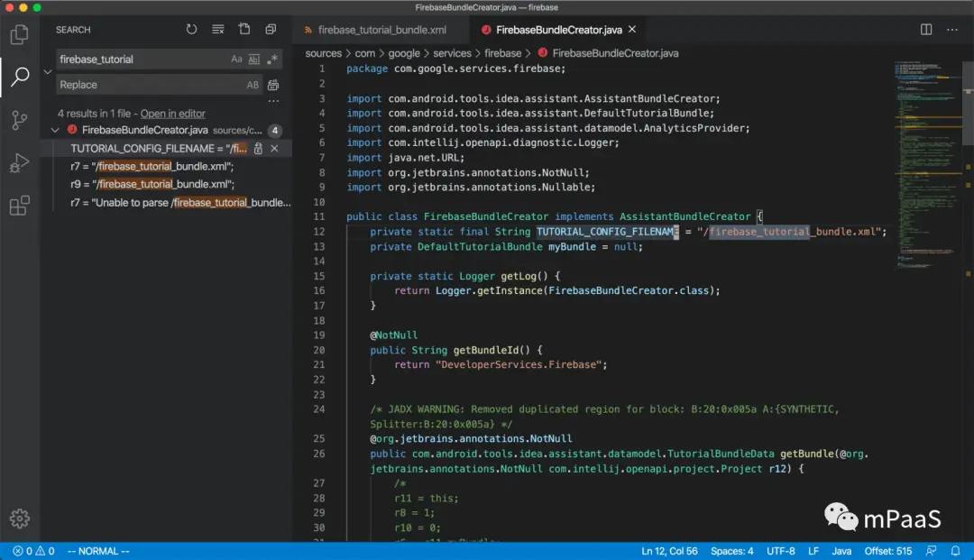Screen dimensions: 974x560
Task: Open the Source Control view
Action: (x=19, y=120)
